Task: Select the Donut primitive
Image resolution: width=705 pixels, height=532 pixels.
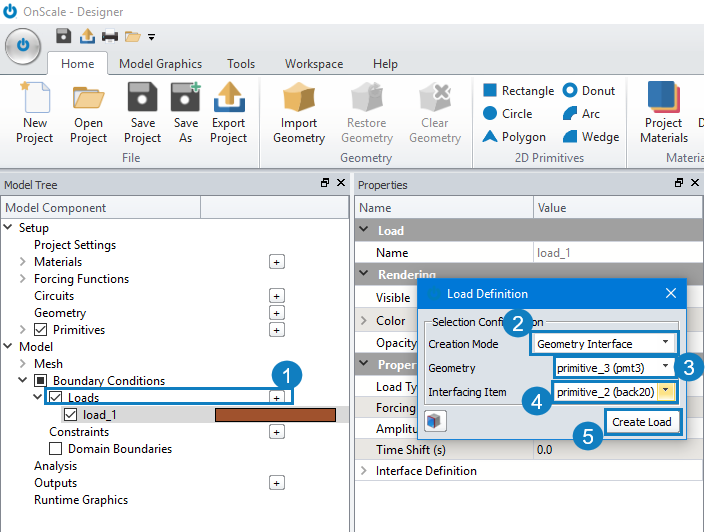Action: 589,90
